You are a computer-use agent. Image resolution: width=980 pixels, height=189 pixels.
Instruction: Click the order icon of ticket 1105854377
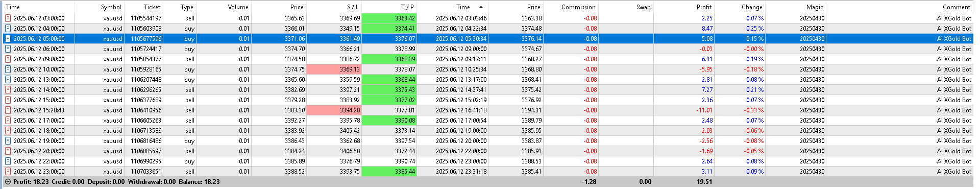coord(8,59)
